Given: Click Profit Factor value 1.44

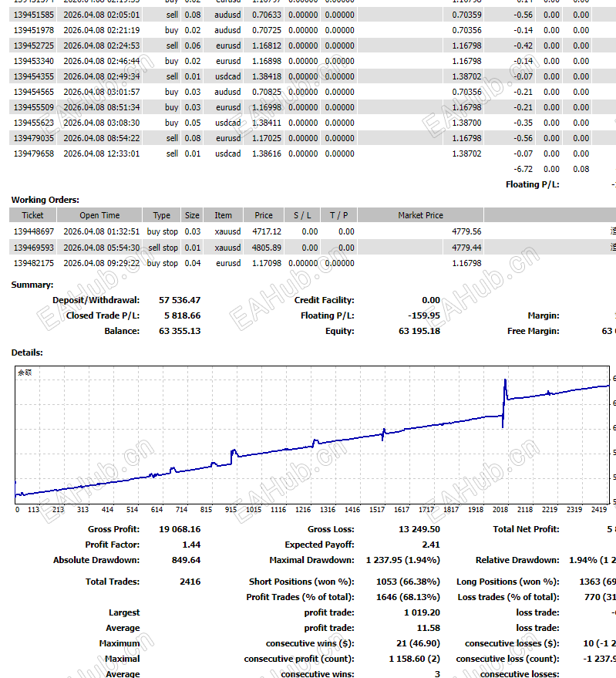Looking at the screenshot, I should point(191,545).
